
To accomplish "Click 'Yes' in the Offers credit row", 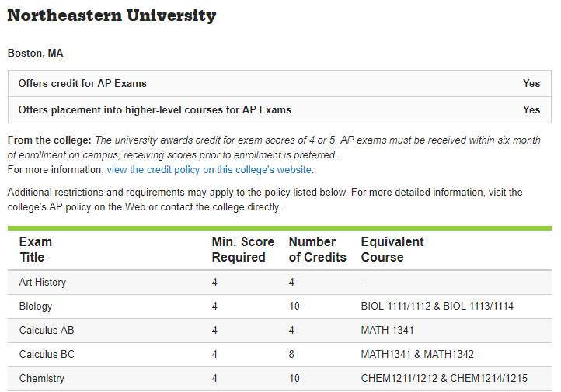I will pyautogui.click(x=531, y=83).
